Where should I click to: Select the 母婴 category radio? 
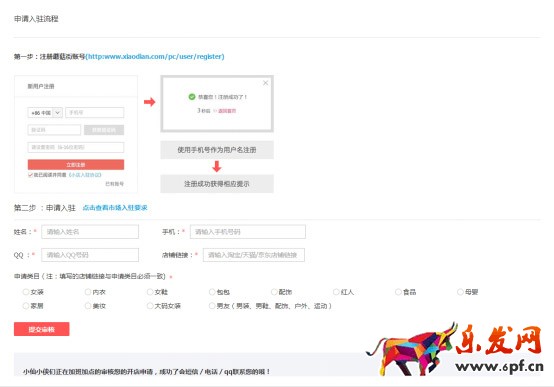pyautogui.click(x=460, y=292)
